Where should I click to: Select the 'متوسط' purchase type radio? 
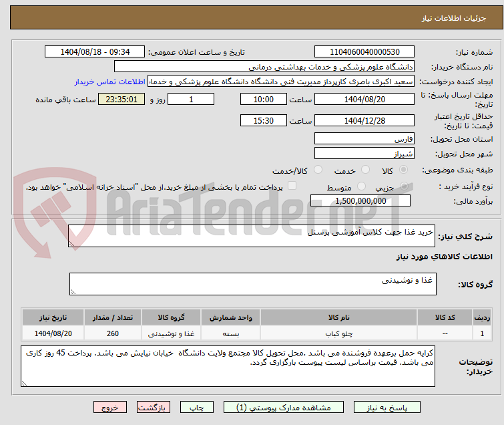coord(361,186)
